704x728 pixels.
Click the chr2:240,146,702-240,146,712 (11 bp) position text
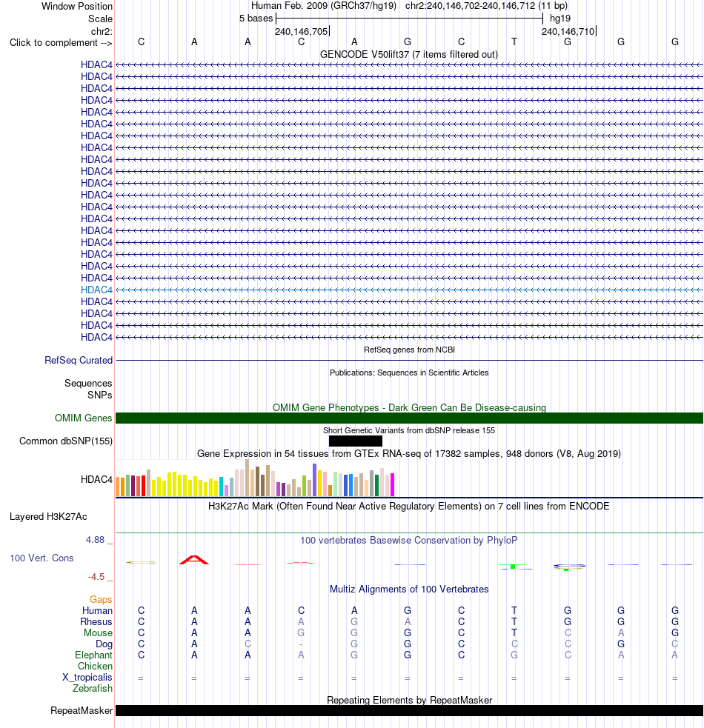click(486, 6)
